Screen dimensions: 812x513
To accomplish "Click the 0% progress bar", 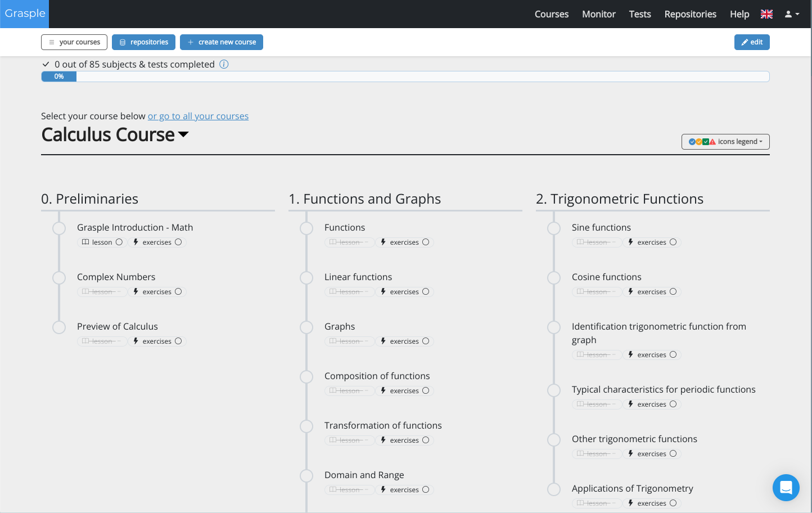I will click(58, 76).
